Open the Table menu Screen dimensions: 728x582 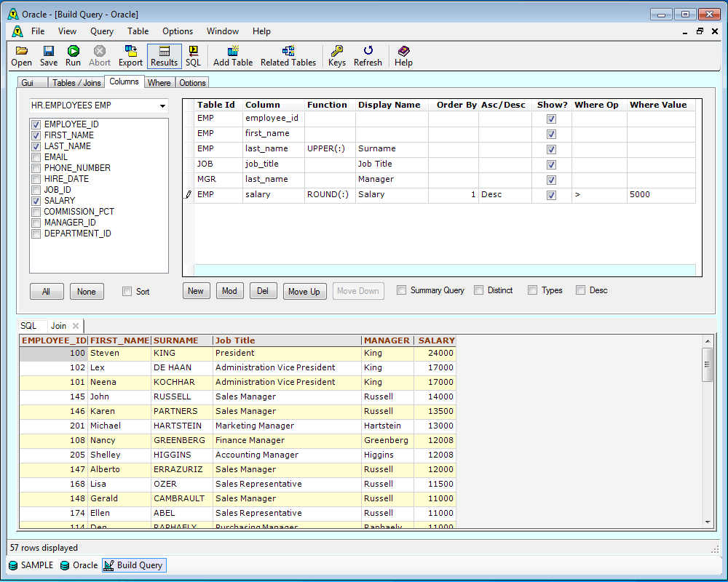click(x=138, y=31)
